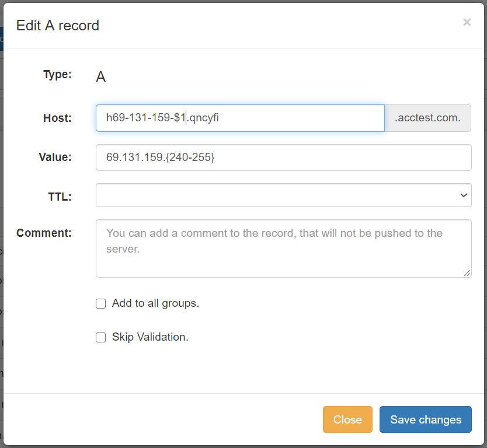This screenshot has height=448, width=487.
Task: Tick the Skip Validation checkbox
Action: [101, 338]
